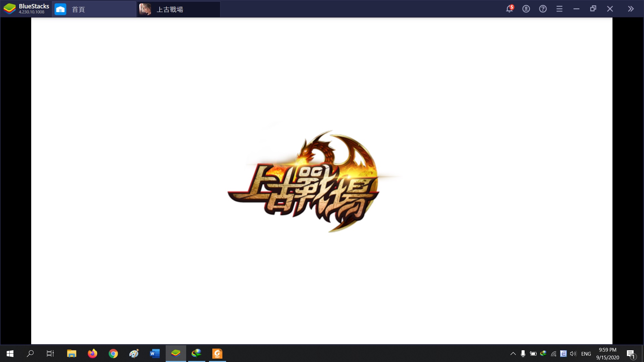644x362 pixels.
Task: Expand the BlueStacks side toolbar chevrons
Action: [x=631, y=9]
